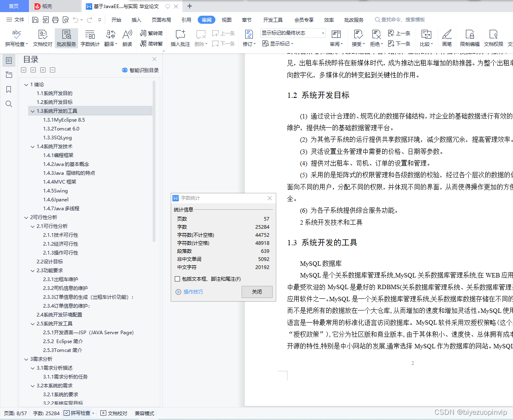Open 字数统计 word count tool
The height and width of the screenshot is (420, 513).
(90, 38)
